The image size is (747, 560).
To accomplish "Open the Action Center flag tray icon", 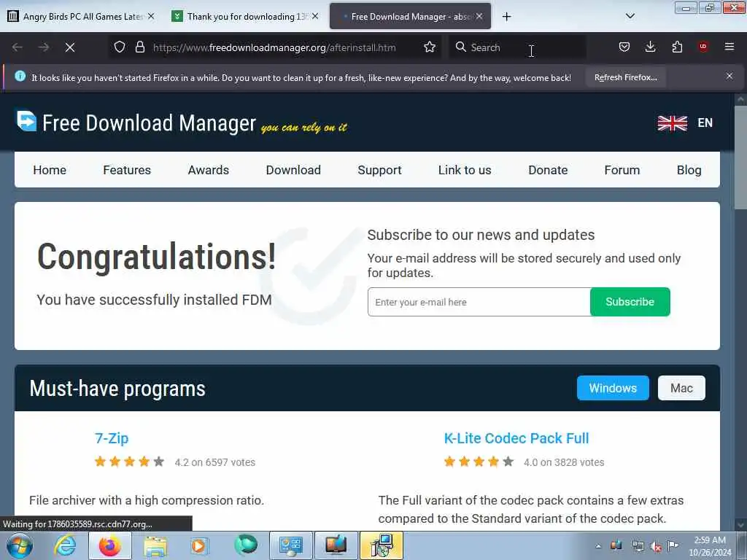I will click(x=673, y=545).
